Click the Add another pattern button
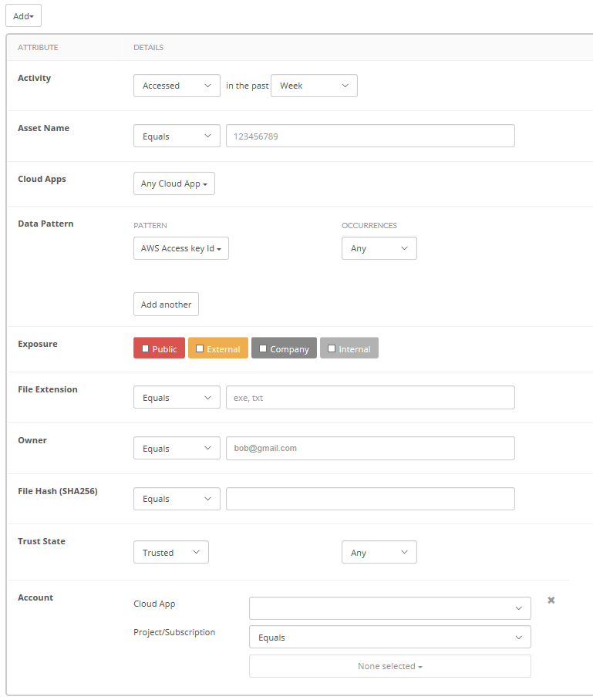Viewport: 593px width, 700px height. click(x=166, y=305)
